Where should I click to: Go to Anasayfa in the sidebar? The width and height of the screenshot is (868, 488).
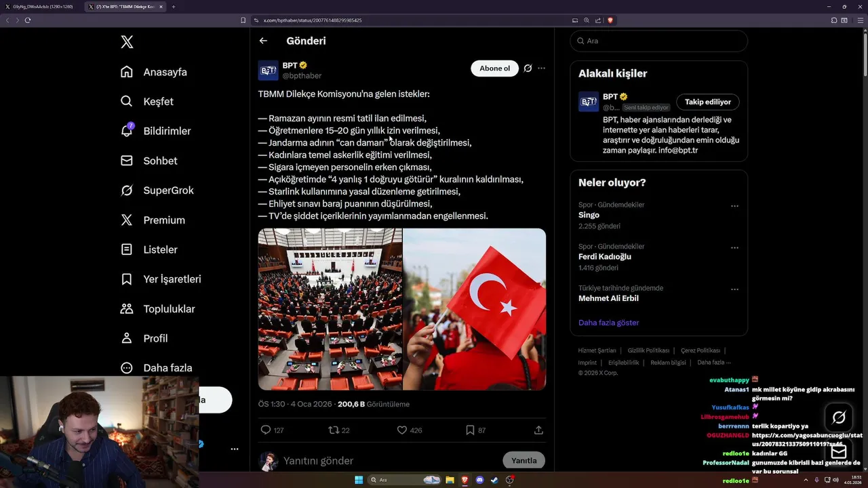(x=154, y=72)
